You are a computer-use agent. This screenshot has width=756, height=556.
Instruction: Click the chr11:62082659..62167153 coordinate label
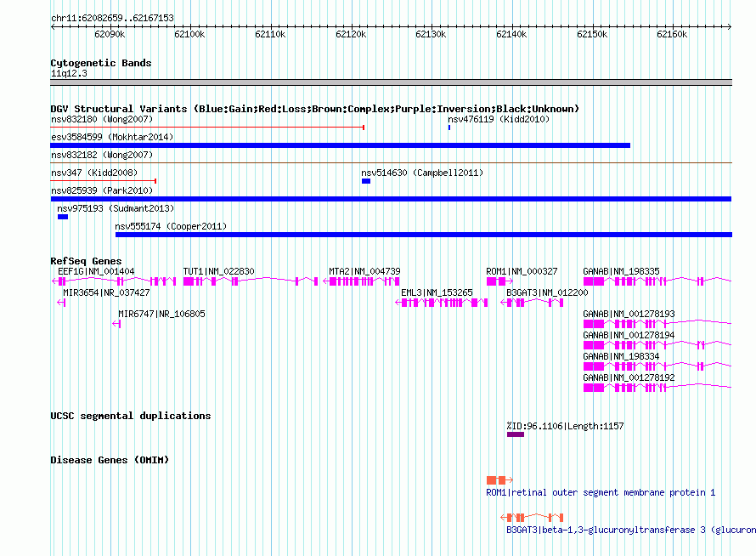click(112, 19)
